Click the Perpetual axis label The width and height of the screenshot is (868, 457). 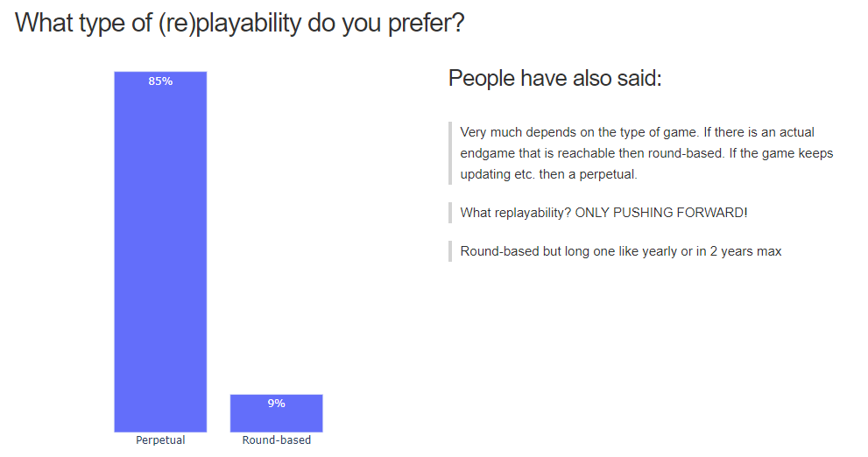click(160, 439)
